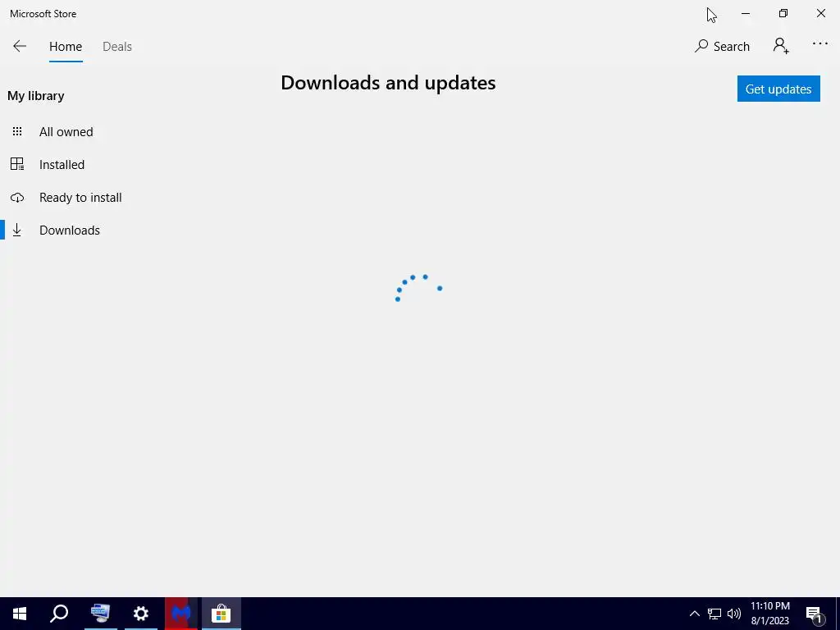
Task: Click the volume speaker icon
Action: click(x=734, y=614)
